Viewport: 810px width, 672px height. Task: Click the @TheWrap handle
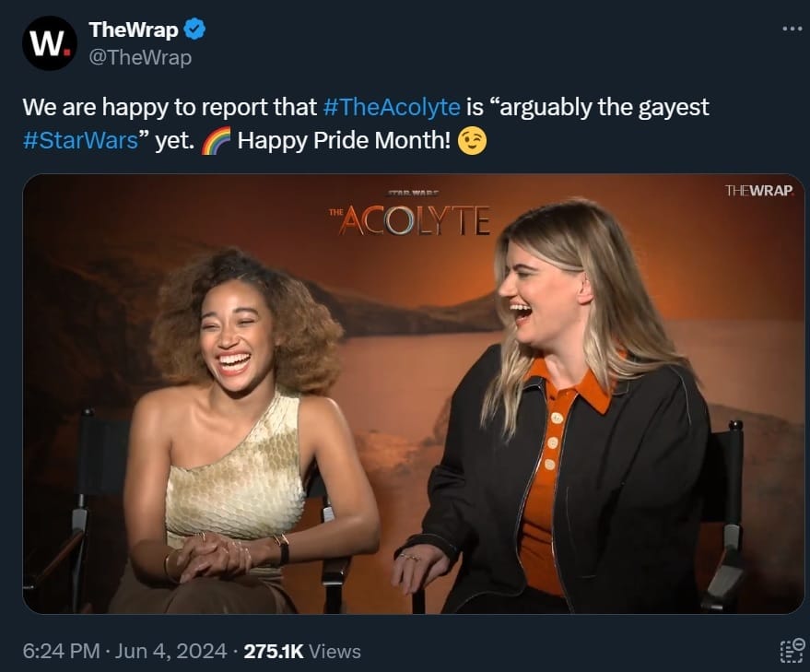pos(140,57)
